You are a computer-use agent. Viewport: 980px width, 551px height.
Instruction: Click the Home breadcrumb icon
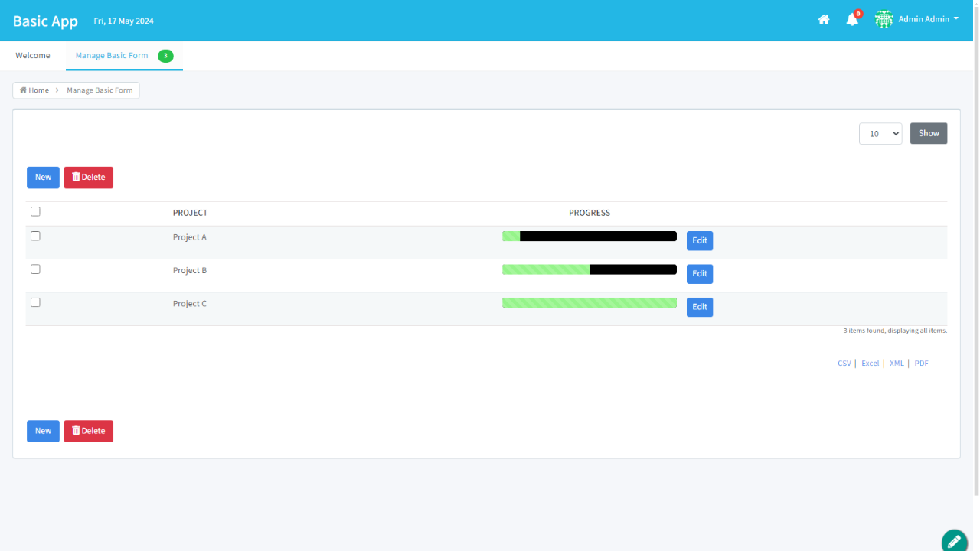[x=23, y=90]
